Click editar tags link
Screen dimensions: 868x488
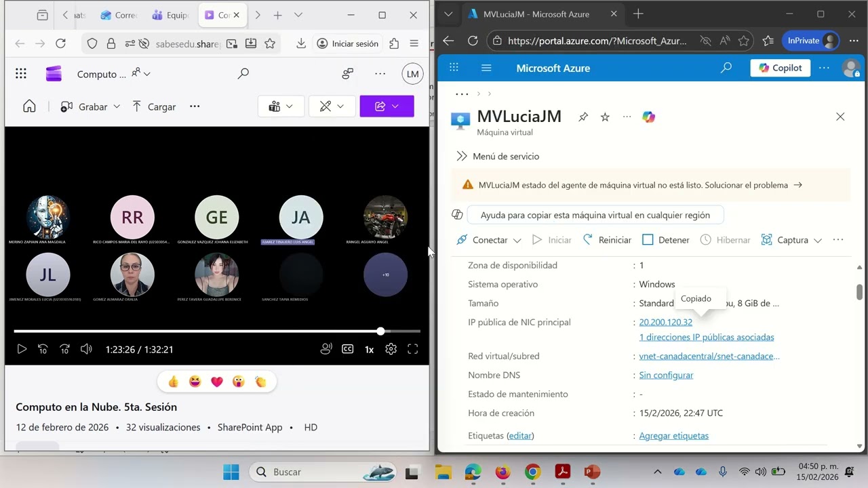520,436
